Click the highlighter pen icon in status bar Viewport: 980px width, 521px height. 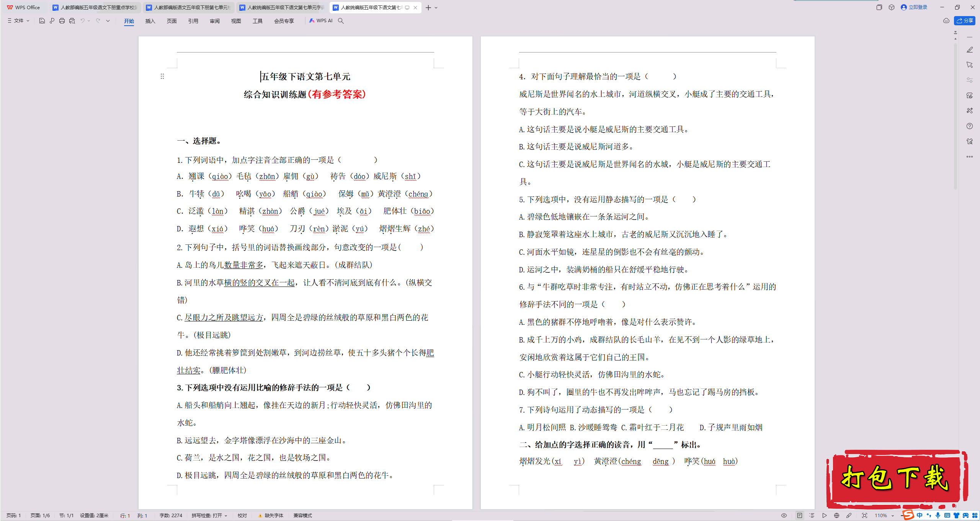pyautogui.click(x=849, y=516)
